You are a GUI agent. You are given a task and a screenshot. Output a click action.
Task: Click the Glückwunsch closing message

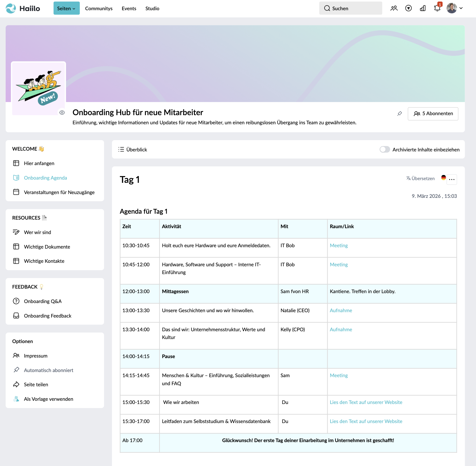point(308,440)
